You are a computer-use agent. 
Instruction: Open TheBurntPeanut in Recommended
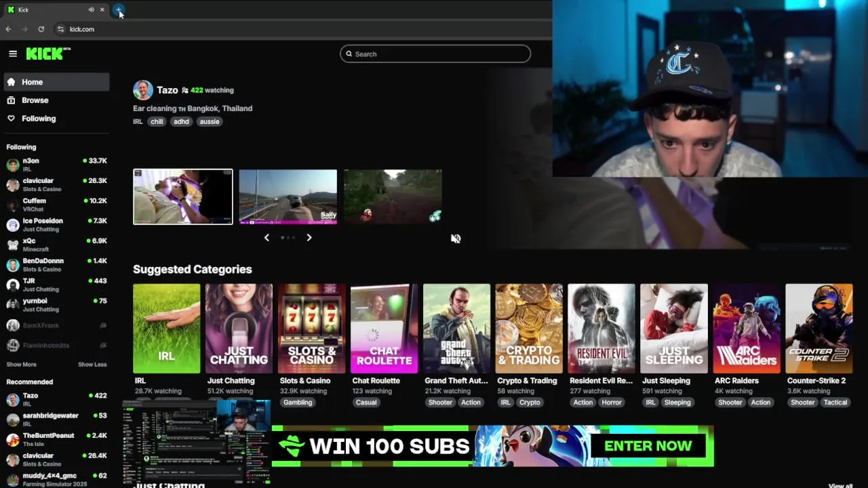[x=56, y=440]
